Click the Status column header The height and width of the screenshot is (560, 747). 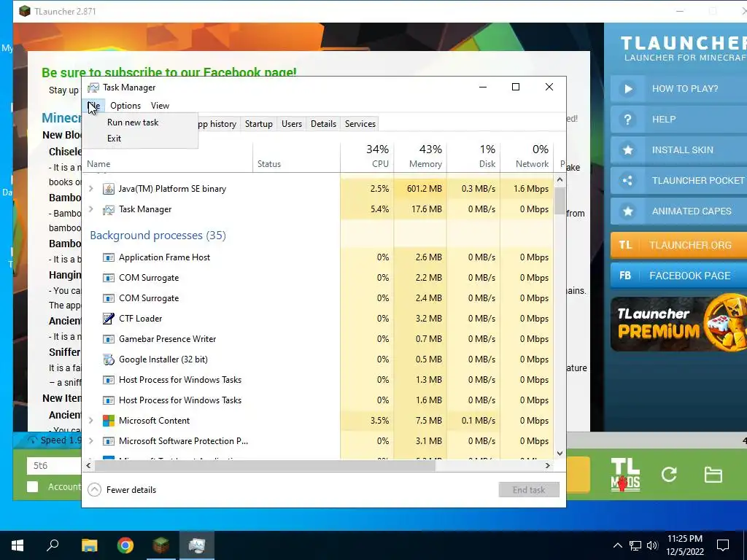point(296,156)
